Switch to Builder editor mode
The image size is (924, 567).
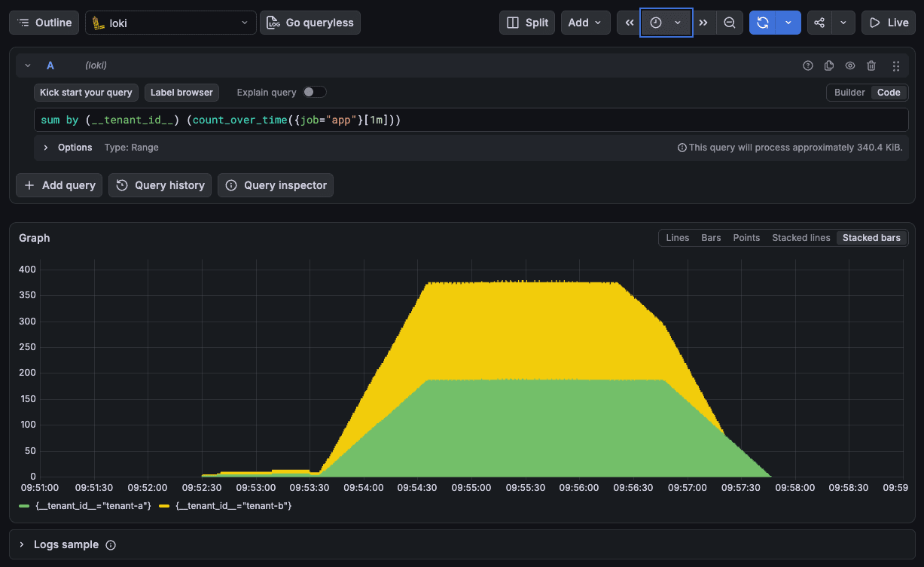[x=849, y=93]
